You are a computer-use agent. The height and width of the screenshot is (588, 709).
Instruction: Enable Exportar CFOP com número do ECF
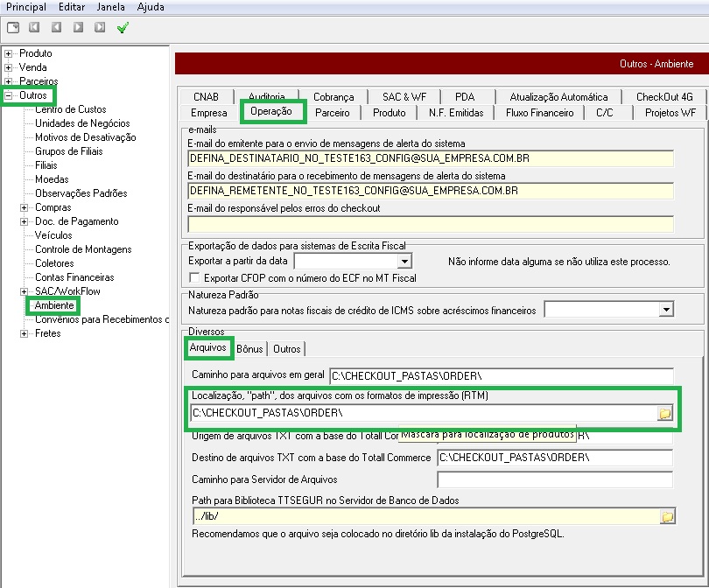[x=194, y=277]
